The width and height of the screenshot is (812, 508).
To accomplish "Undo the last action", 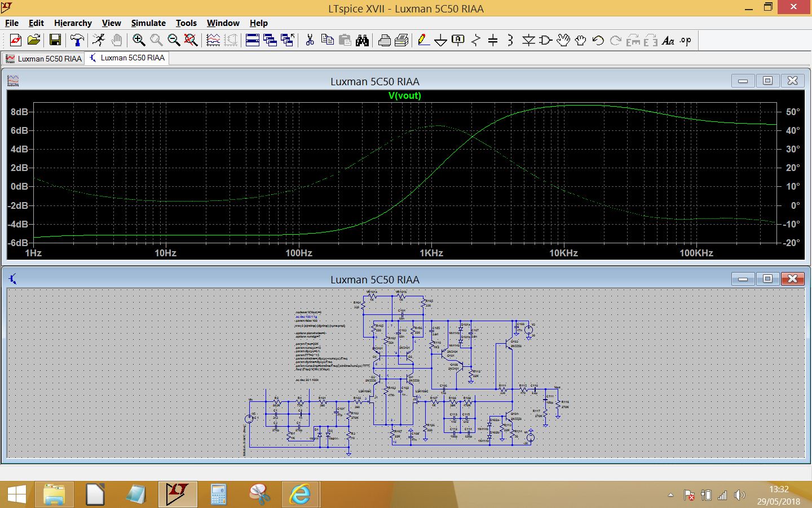I will (598, 40).
